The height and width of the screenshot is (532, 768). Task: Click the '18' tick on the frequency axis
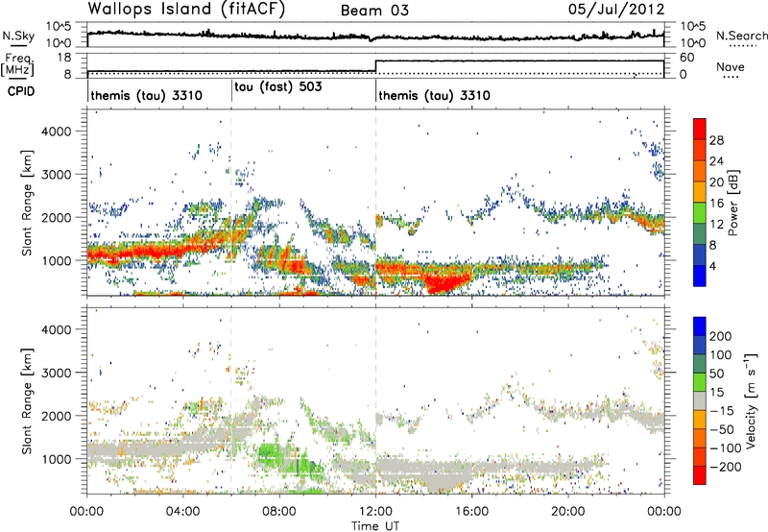(64, 58)
